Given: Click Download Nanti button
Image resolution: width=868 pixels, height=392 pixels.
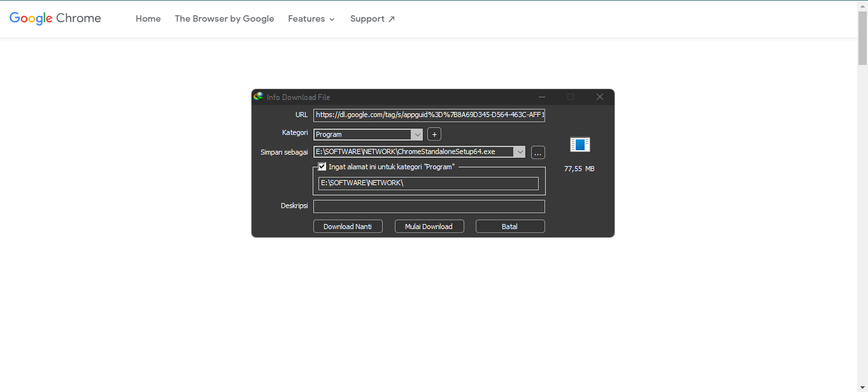Looking at the screenshot, I should (348, 227).
